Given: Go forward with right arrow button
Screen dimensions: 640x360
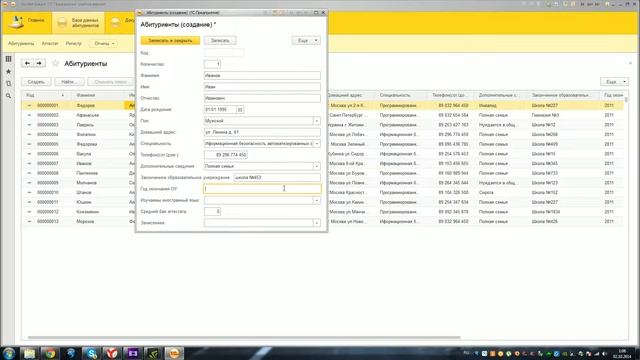Looking at the screenshot, I should [x=39, y=63].
